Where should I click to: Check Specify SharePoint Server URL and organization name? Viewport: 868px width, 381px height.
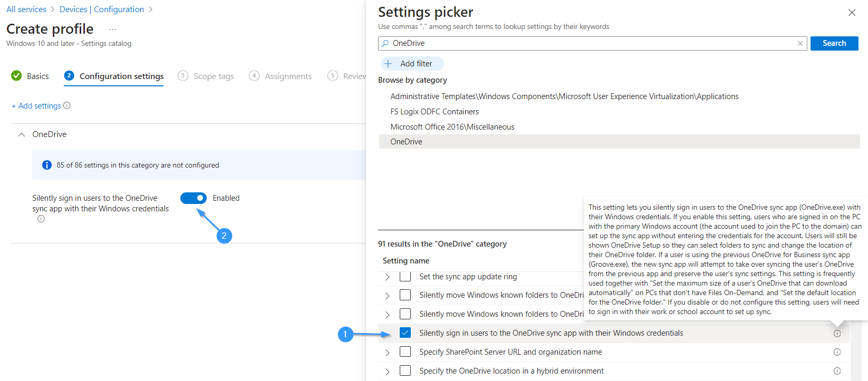click(405, 352)
